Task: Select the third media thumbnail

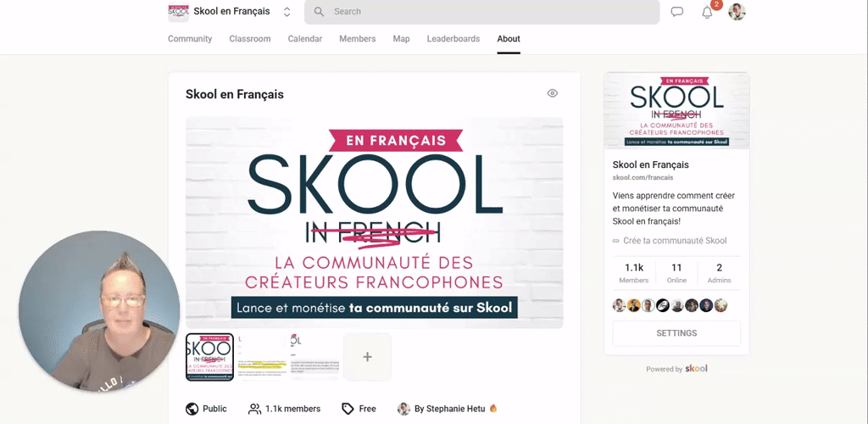Action: click(315, 357)
